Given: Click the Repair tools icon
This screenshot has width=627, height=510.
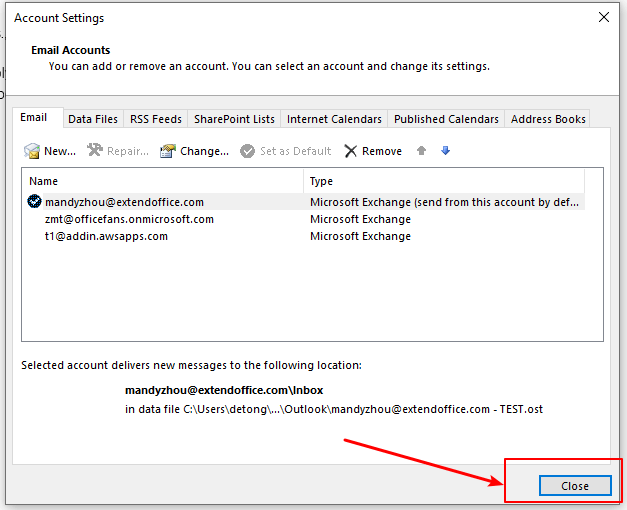Looking at the screenshot, I should pyautogui.click(x=95, y=151).
